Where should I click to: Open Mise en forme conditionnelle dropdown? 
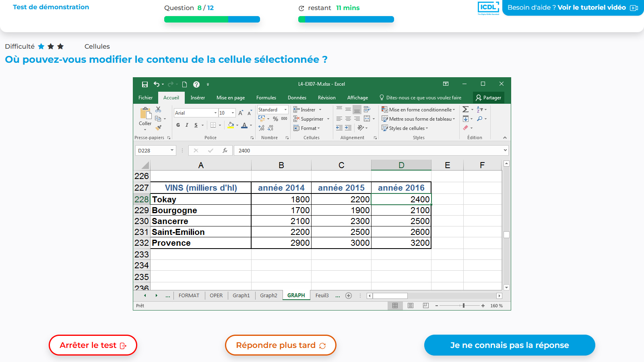click(418, 109)
